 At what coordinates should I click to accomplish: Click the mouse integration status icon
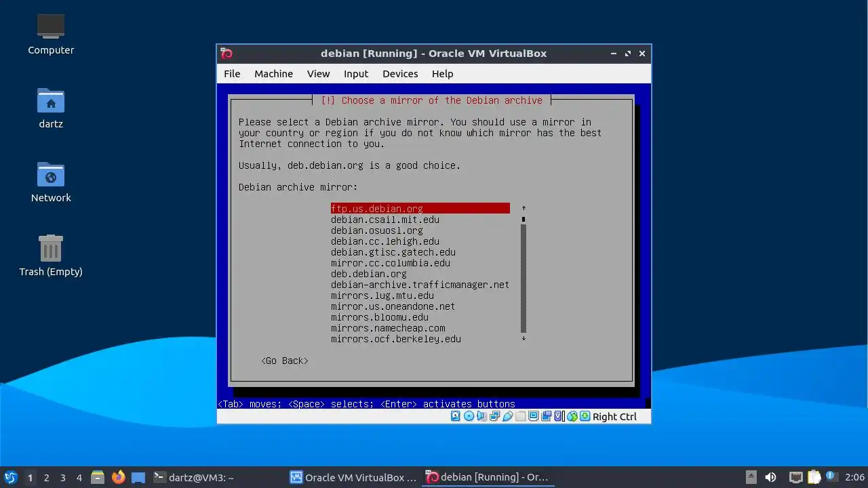(572, 416)
